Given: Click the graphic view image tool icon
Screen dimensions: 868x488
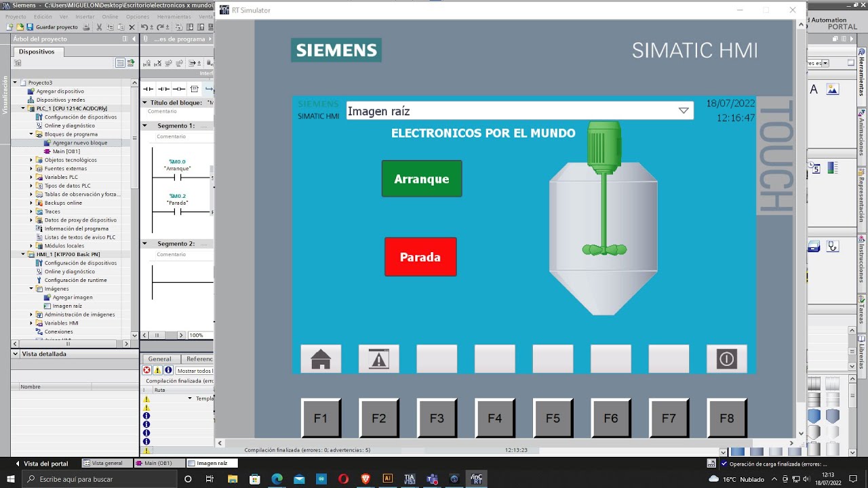Looking at the screenshot, I should [832, 89].
